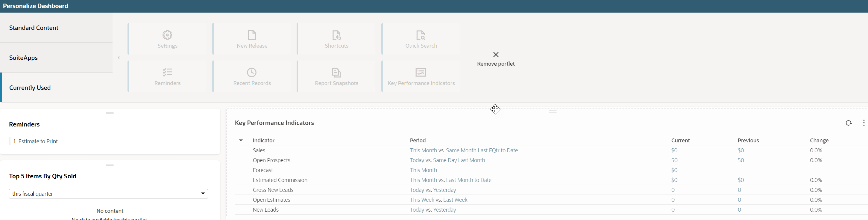Screen dimensions: 868x220
Task: Open the Estimate to Print reminder link
Action: (x=38, y=141)
